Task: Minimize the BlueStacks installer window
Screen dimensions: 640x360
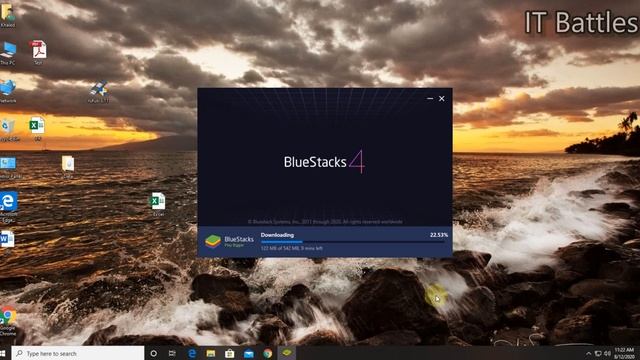Action: tap(430, 98)
